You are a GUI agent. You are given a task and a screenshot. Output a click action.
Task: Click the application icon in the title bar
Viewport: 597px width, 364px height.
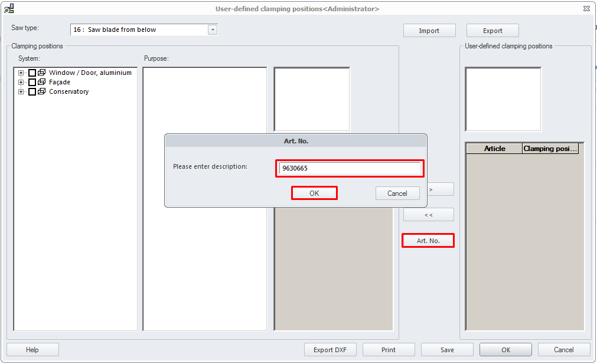click(9, 9)
